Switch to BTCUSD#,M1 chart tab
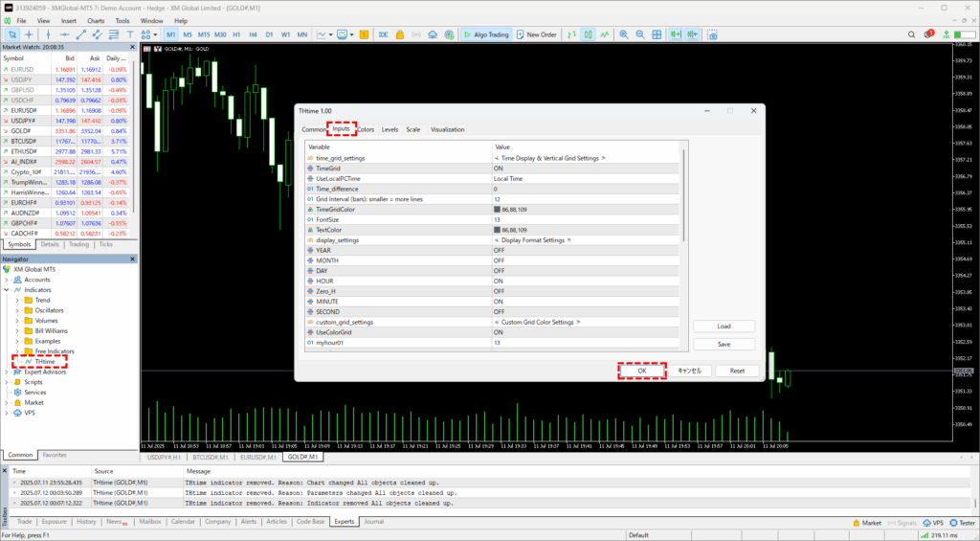 (211, 457)
